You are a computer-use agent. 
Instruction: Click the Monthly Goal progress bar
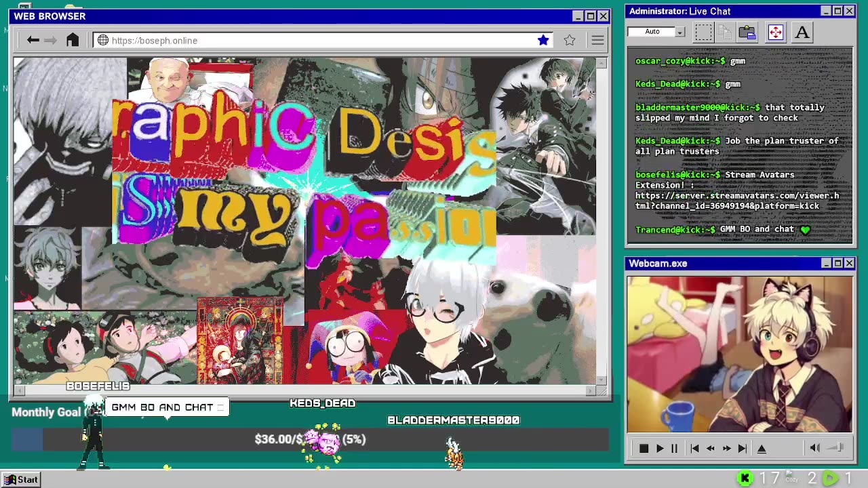(x=310, y=440)
